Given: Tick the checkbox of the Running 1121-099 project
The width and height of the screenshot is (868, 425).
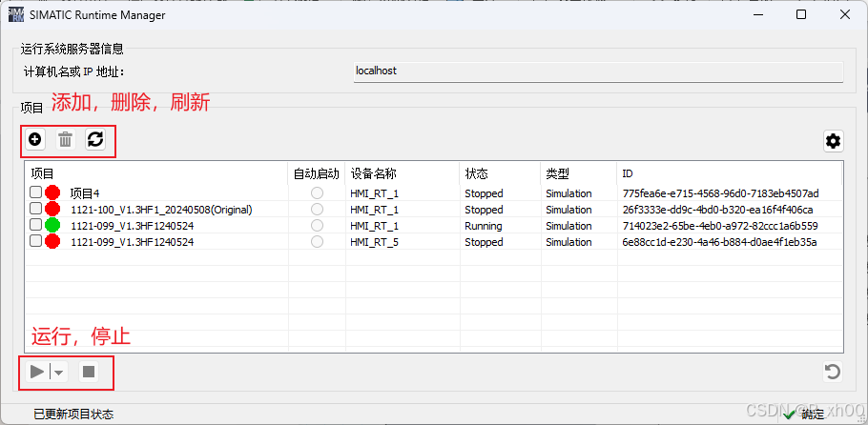Looking at the screenshot, I should click(35, 225).
